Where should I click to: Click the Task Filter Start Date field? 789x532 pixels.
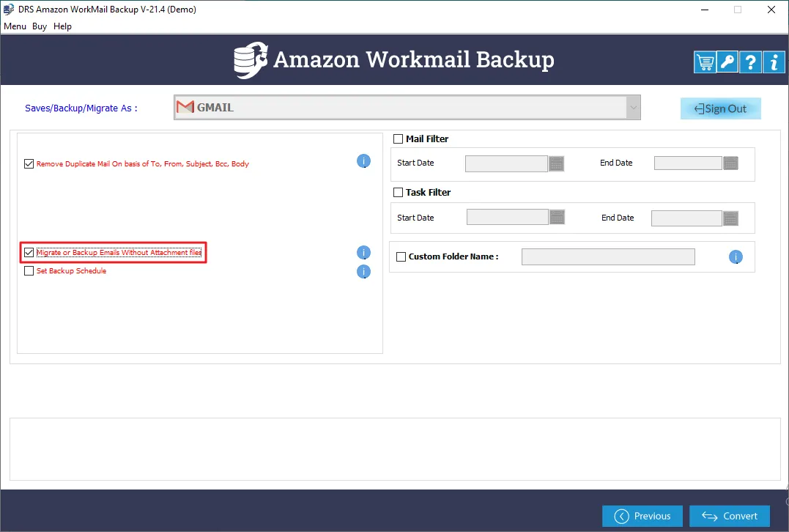click(x=507, y=217)
